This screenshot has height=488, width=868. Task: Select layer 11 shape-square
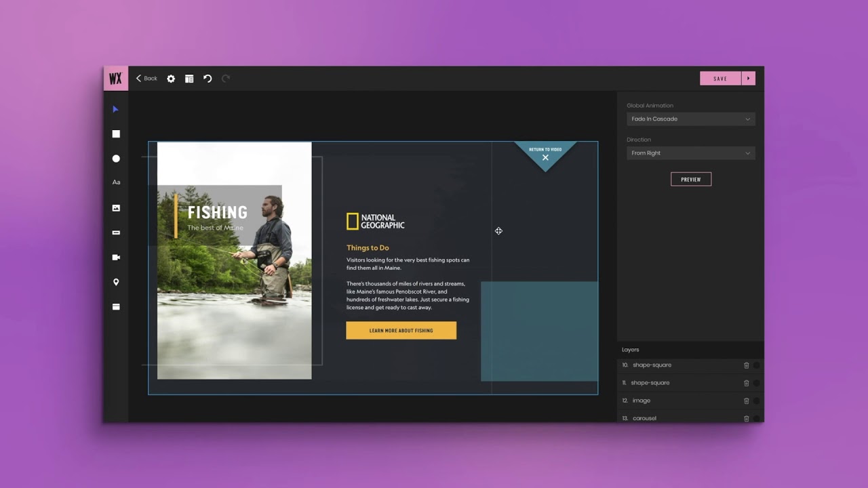pyautogui.click(x=690, y=383)
